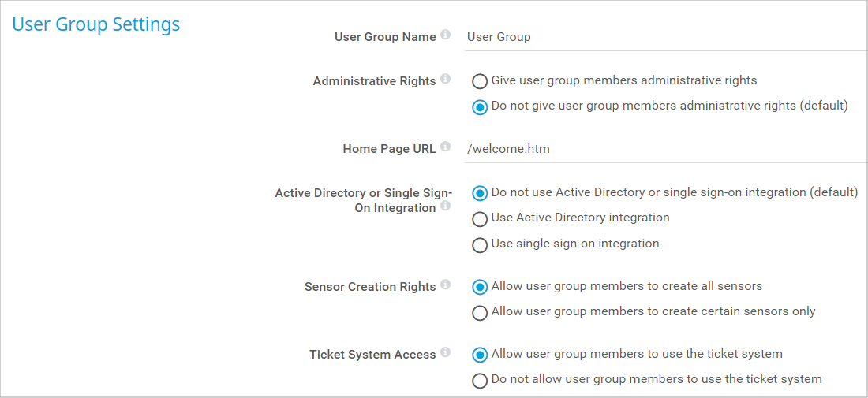The width and height of the screenshot is (868, 398).
Task: Click the Sensor Creation Rights label
Action: point(369,287)
